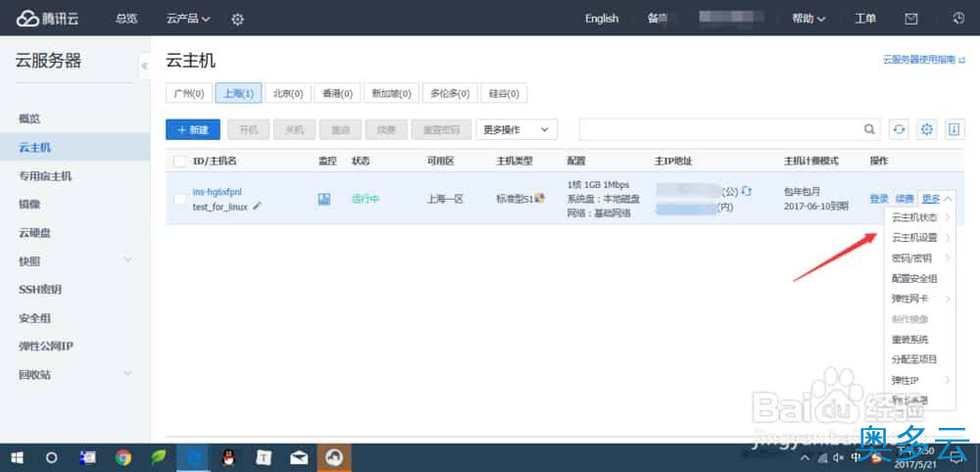Open the Mail app on the taskbar

(299, 458)
